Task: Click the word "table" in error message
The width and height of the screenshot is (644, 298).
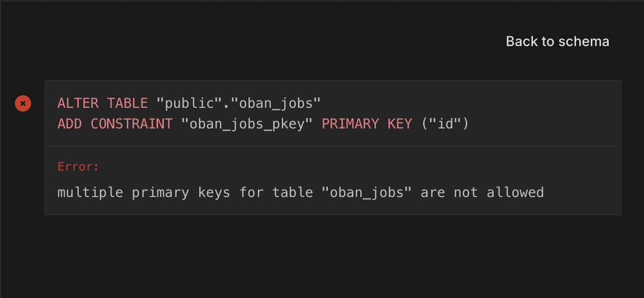Action: 293,192
